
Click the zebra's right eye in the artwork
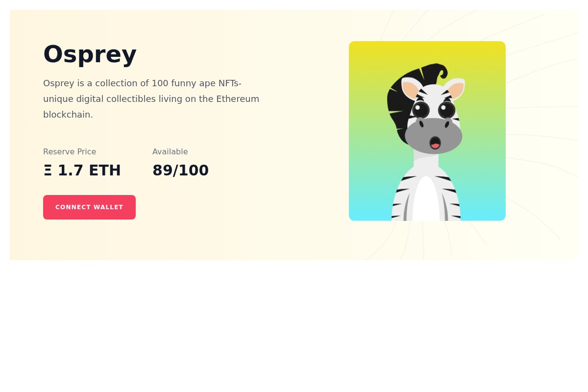tap(446, 110)
